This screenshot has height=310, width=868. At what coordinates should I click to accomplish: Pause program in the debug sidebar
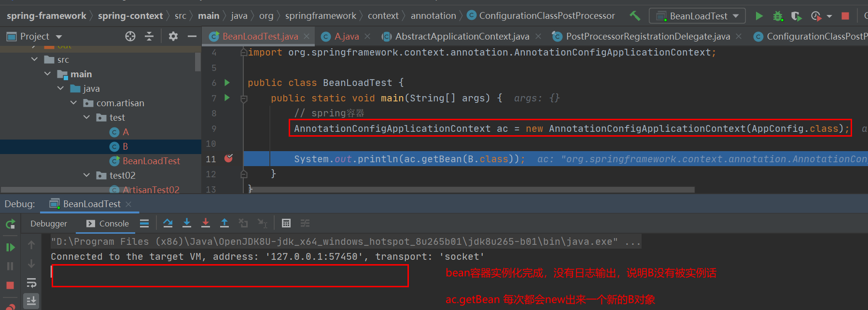10,266
